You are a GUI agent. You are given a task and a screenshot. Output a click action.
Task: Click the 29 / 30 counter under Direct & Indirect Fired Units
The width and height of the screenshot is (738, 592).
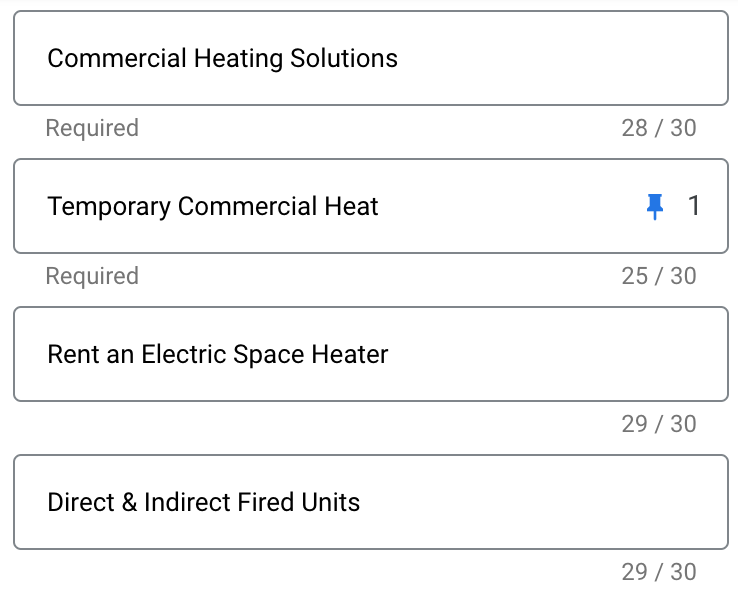click(659, 572)
